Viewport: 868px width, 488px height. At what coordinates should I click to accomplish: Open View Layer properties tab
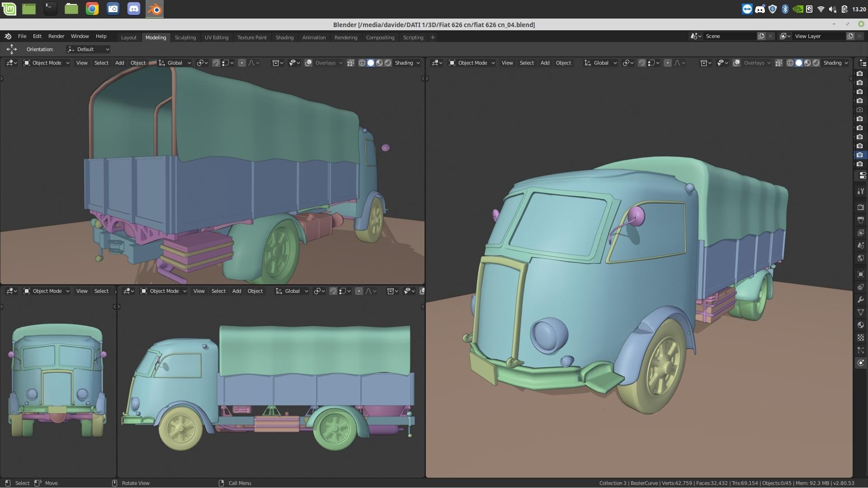860,233
